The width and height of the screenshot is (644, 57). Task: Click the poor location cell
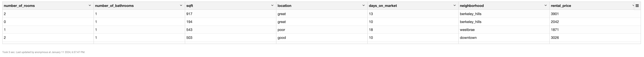281,30
